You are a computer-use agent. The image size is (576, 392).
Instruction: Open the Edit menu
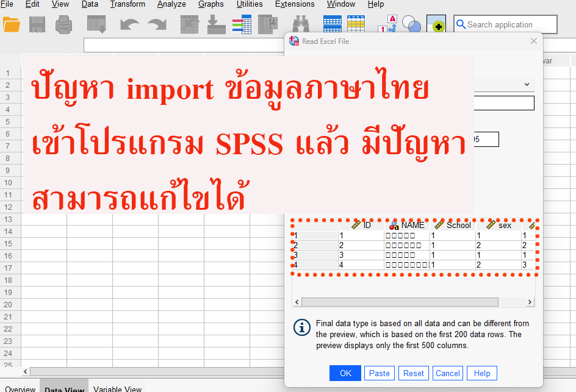32,4
